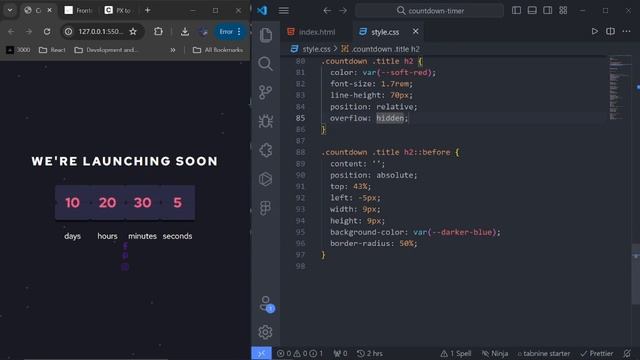Image resolution: width=640 pixels, height=360 pixels.
Task: Open the Source Control view
Action: coord(265,92)
